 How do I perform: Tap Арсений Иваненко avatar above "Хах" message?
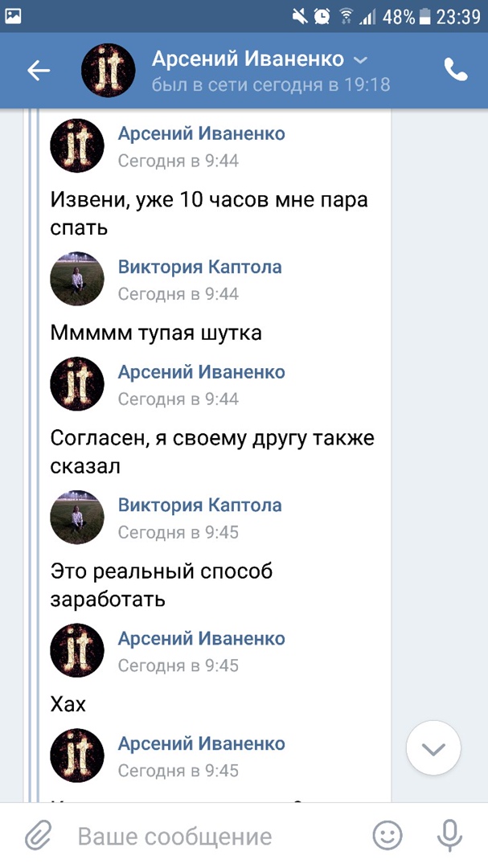pyautogui.click(x=77, y=650)
